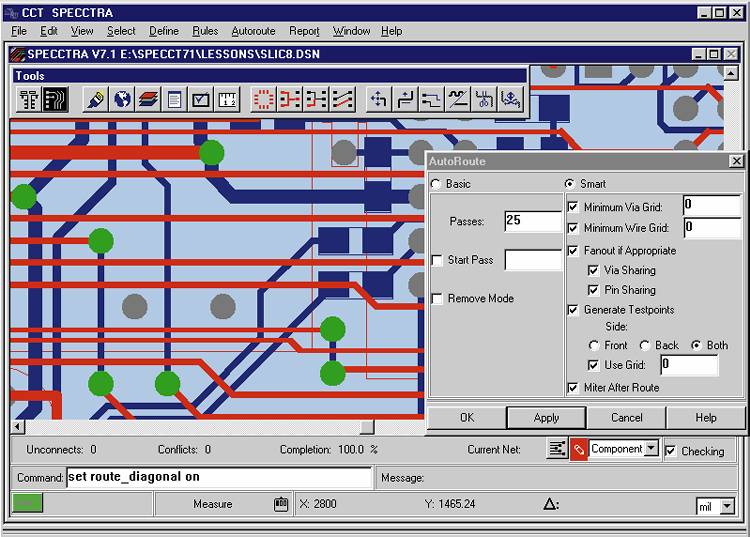Open the View menu
750x537 pixels.
click(x=82, y=31)
